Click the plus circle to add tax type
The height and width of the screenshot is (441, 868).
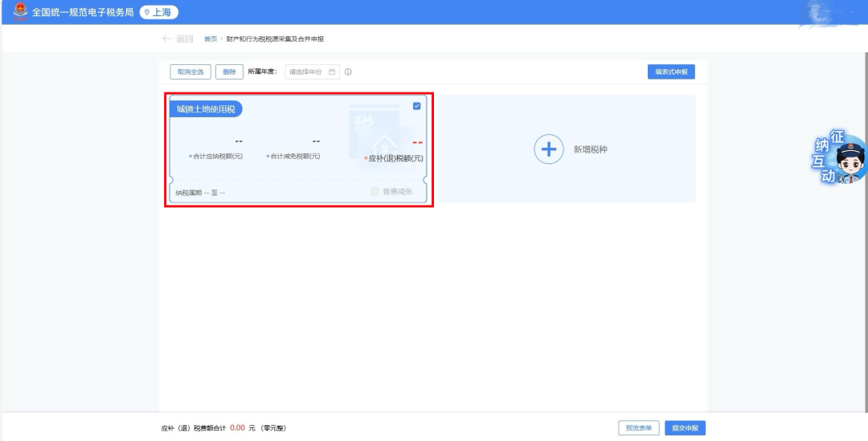coord(549,149)
